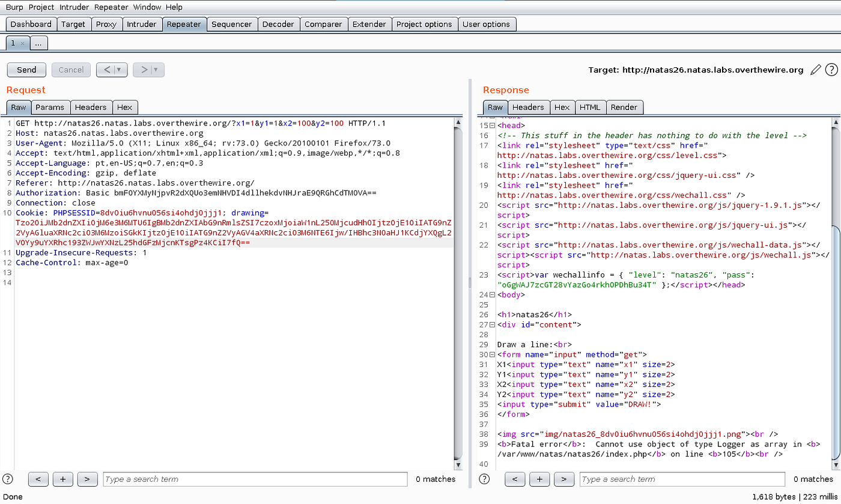Go to previous match in Request search
The width and height of the screenshot is (841, 504).
(x=38, y=479)
